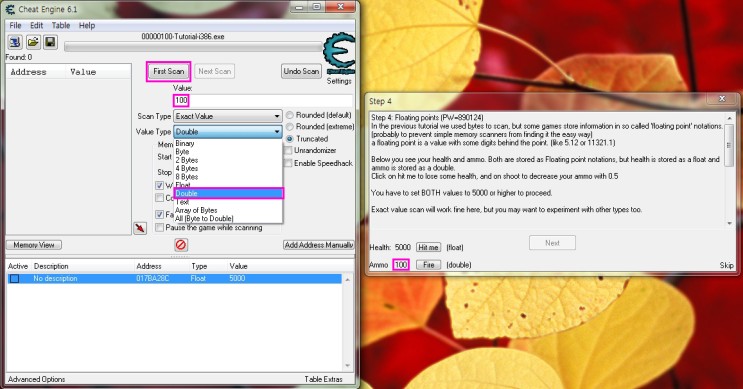This screenshot has width=743, height=389.
Task: Click the Value column header in results
Action: 83,72
